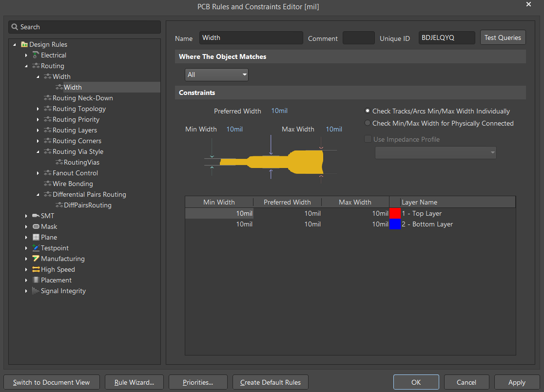Click Create Default Rules button
Viewport: 544px width, 392px height.
coord(270,382)
